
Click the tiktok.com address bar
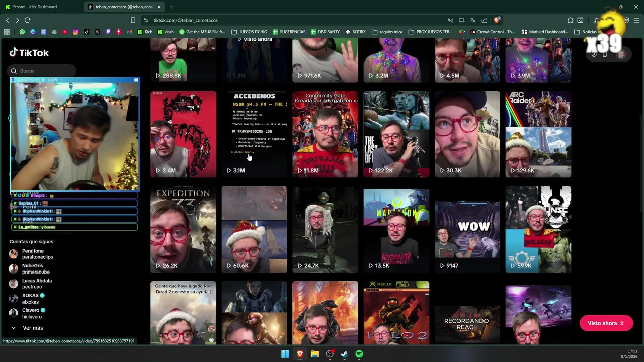(292, 20)
